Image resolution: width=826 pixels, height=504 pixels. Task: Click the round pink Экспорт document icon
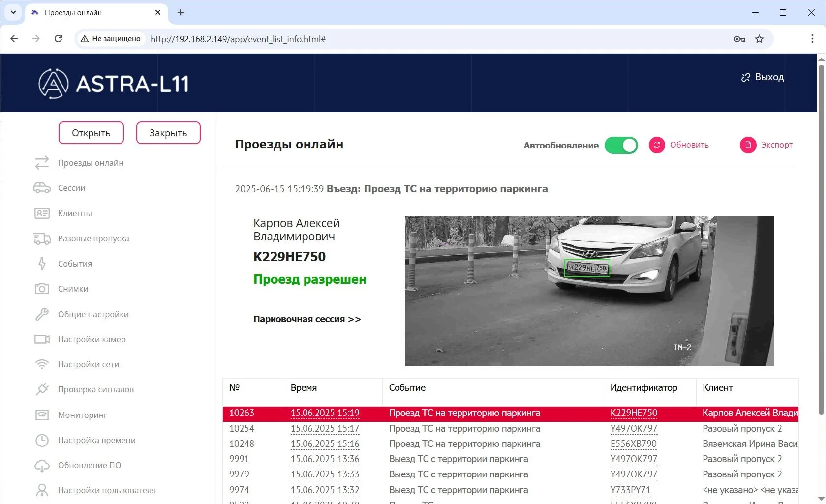[748, 145]
